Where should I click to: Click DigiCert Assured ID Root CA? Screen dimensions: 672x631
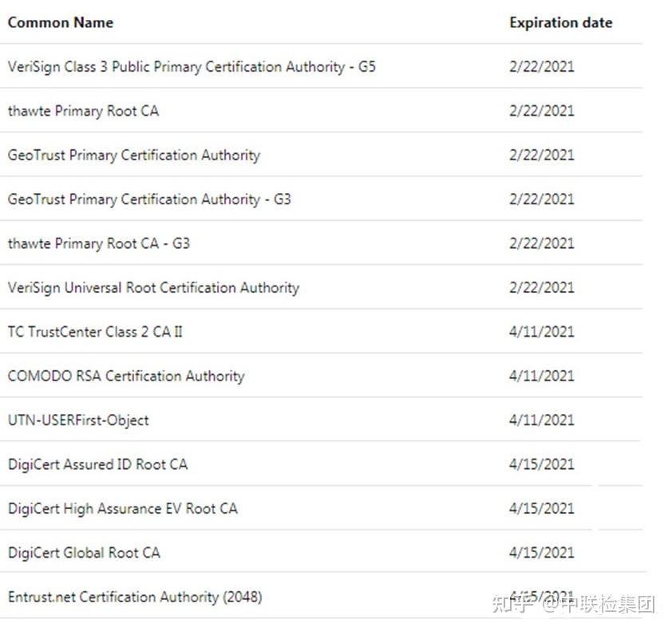click(x=97, y=464)
